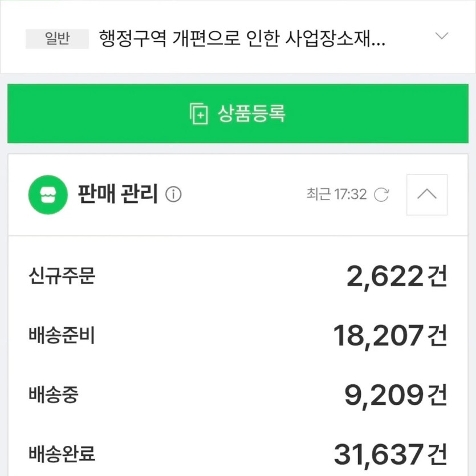Click the 상품등록 button label text
Viewport: 476px width, 476px height.
[251, 113]
